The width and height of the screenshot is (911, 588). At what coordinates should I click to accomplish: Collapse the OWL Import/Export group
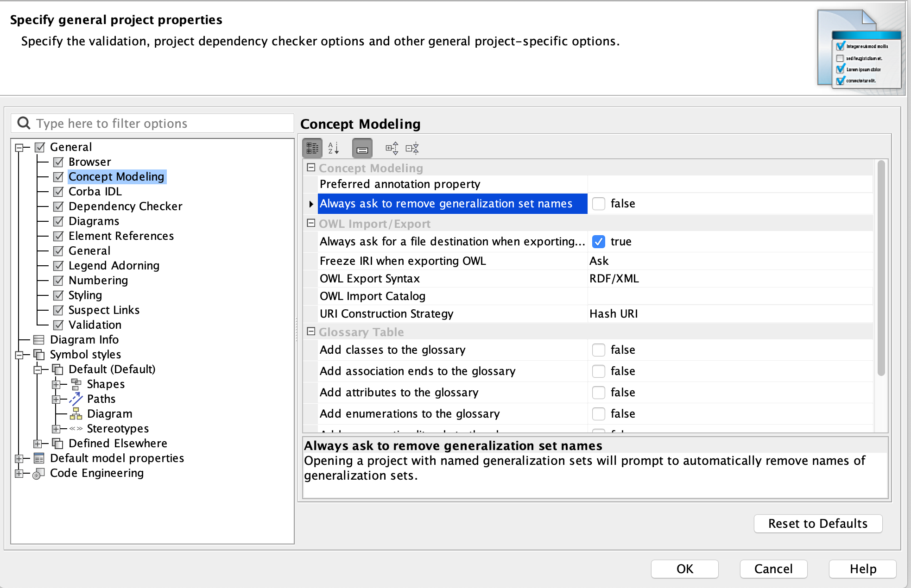coord(311,224)
